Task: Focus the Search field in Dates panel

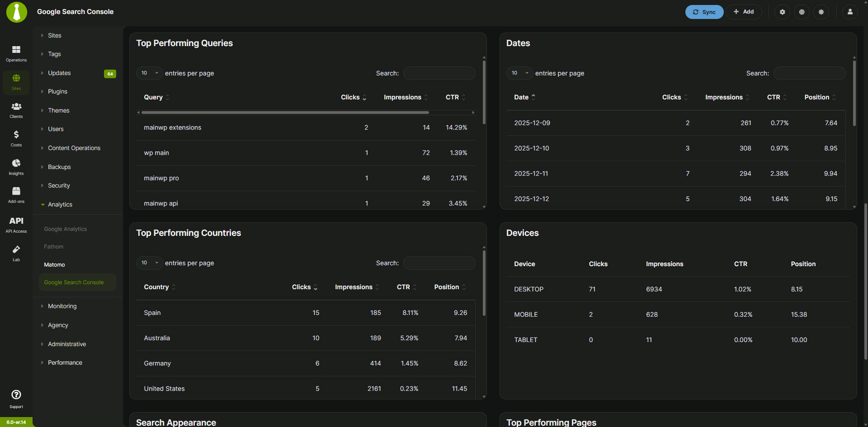Action: pyautogui.click(x=809, y=73)
